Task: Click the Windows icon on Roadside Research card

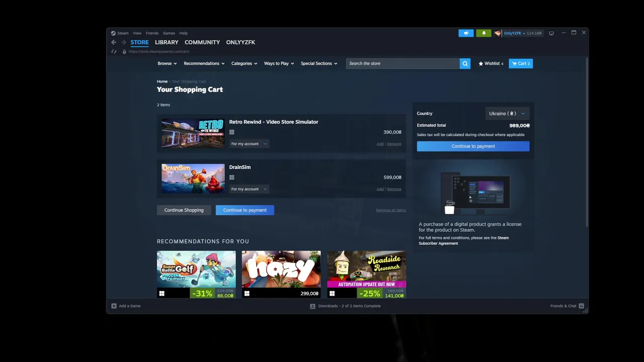Action: pos(332,294)
